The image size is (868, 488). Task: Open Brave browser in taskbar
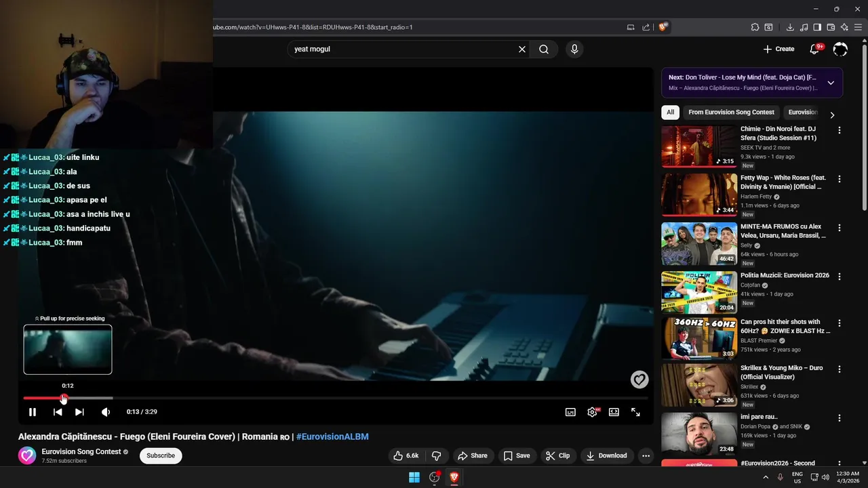(454, 477)
